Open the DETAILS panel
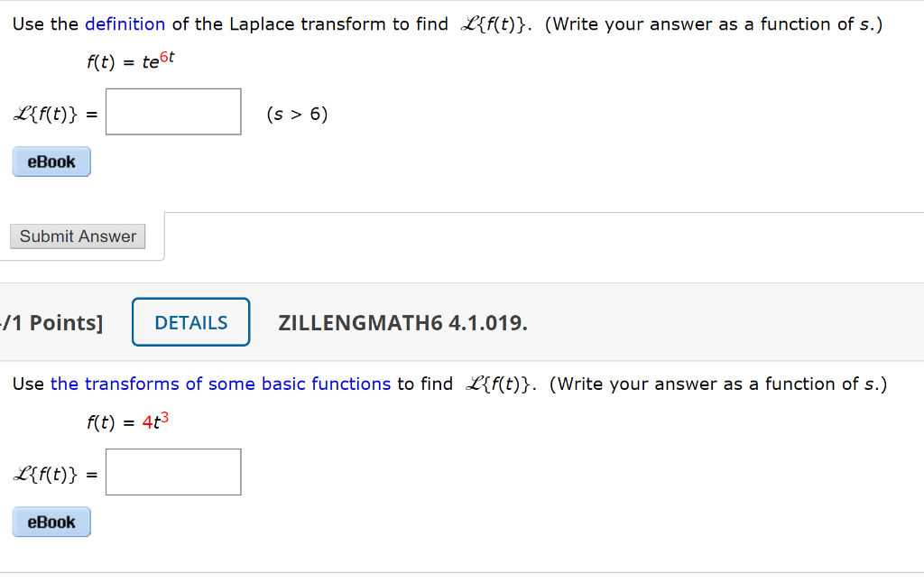The width and height of the screenshot is (924, 583). (x=190, y=321)
